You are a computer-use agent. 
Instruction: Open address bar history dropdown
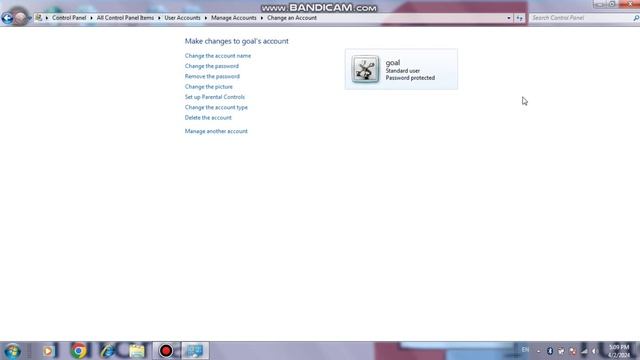point(509,18)
